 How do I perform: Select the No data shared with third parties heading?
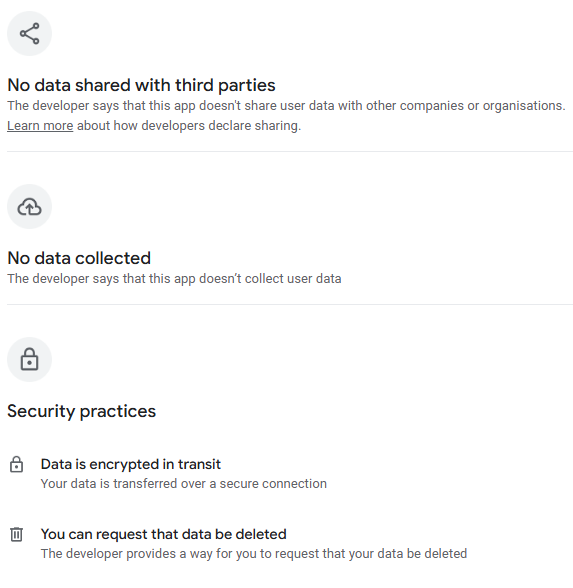141,85
